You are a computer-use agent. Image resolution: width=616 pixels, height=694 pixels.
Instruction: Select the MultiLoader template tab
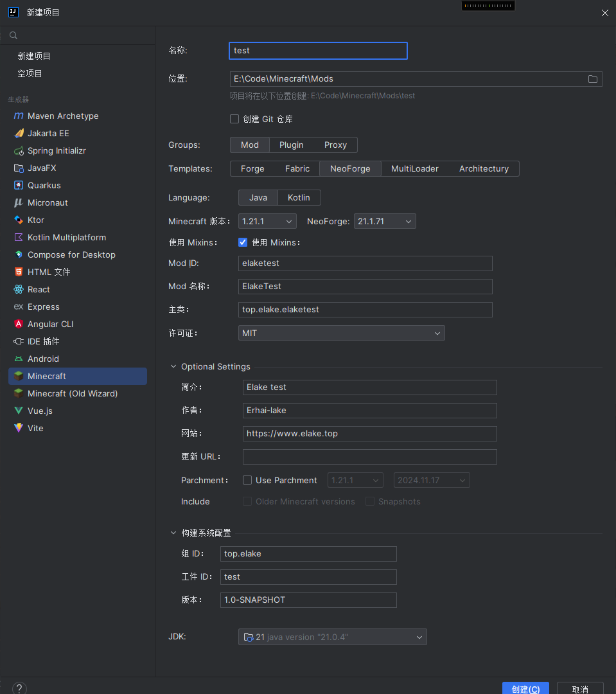415,169
